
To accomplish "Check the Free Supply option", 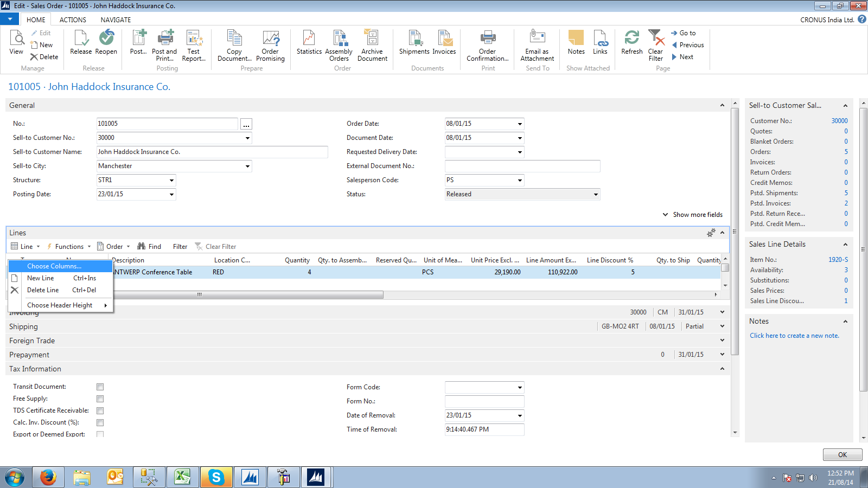I will pyautogui.click(x=100, y=399).
